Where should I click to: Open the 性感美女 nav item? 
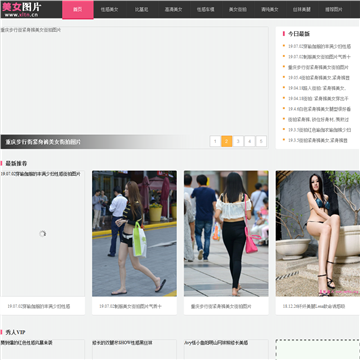pyautogui.click(x=110, y=10)
